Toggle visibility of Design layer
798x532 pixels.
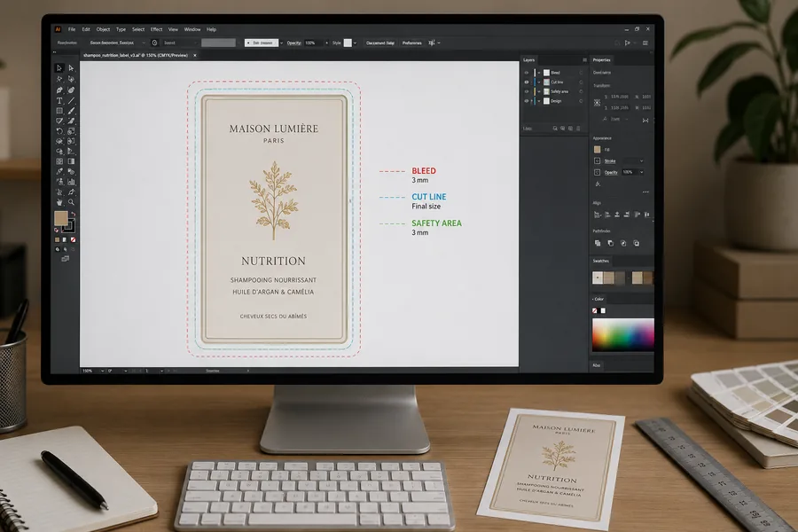click(526, 101)
